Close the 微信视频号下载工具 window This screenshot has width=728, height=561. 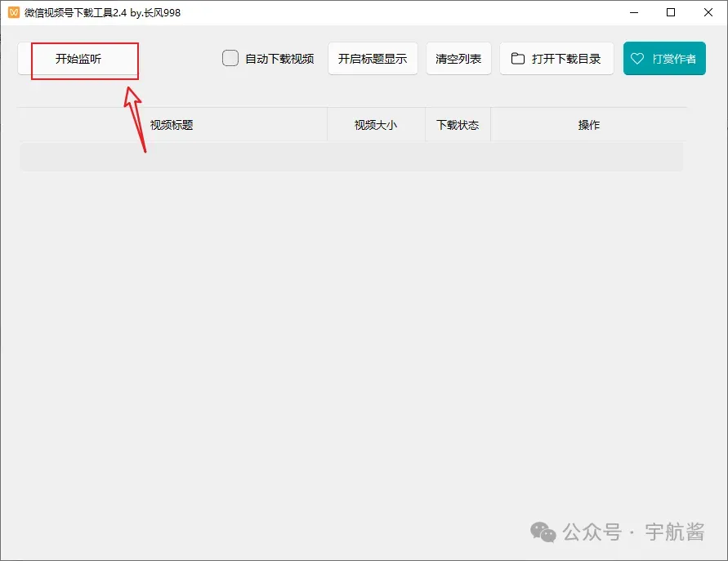[x=708, y=12]
